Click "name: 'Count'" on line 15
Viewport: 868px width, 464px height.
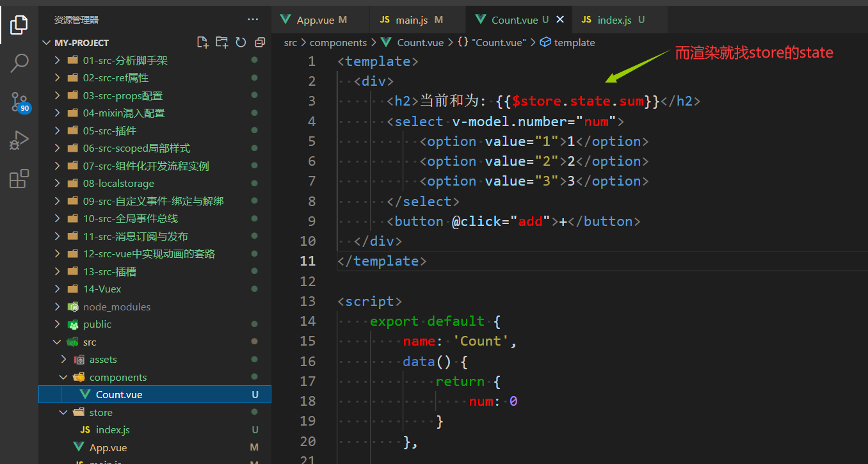(456, 341)
